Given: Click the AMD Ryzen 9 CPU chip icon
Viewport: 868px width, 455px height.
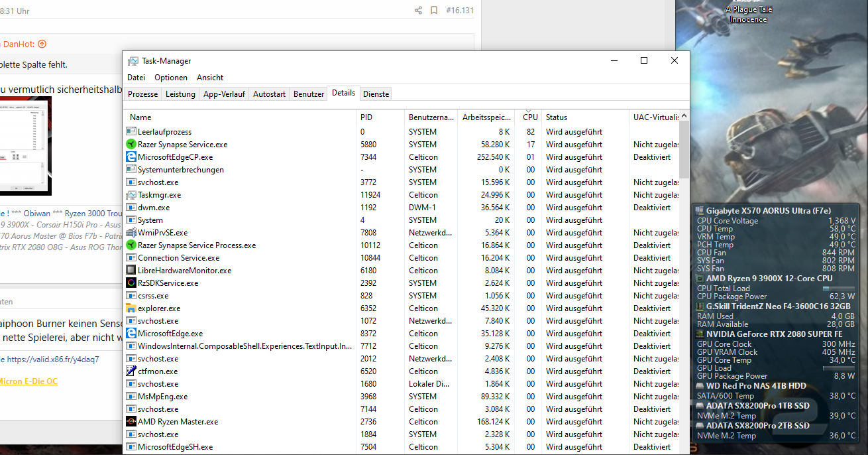Looking at the screenshot, I should (700, 279).
